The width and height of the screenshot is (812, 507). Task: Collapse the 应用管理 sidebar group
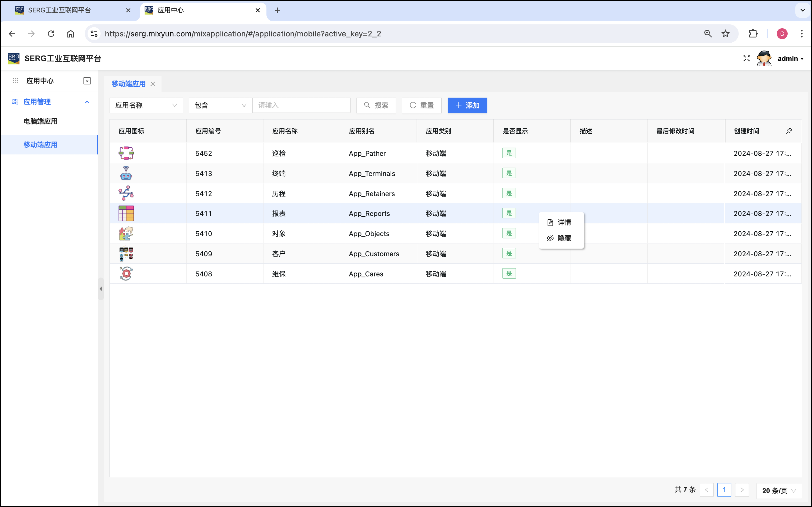click(87, 102)
